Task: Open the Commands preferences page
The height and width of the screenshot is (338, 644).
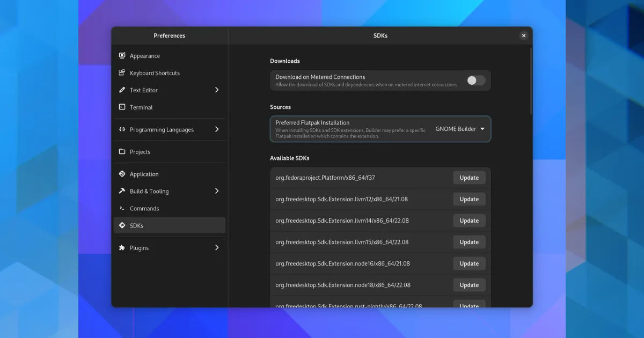Action: tap(144, 209)
